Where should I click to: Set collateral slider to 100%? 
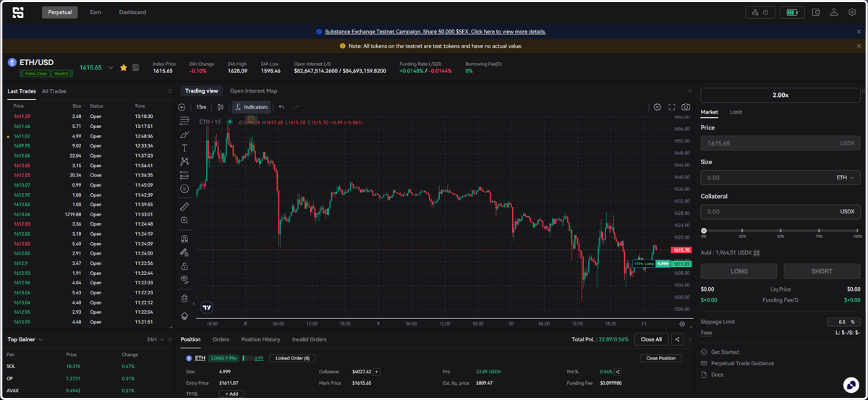[858, 231]
